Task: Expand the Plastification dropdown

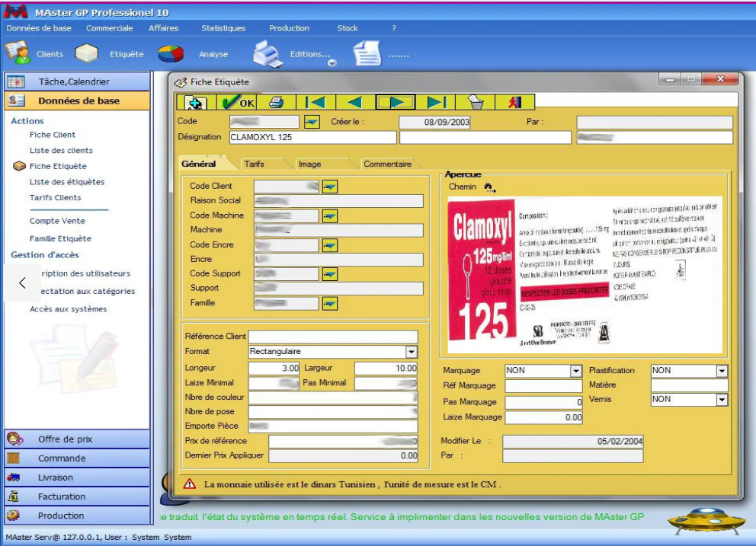Action: pos(722,371)
